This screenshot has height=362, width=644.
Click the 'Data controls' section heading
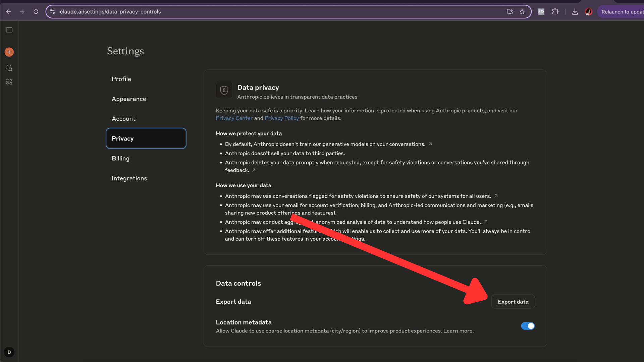[x=238, y=284]
